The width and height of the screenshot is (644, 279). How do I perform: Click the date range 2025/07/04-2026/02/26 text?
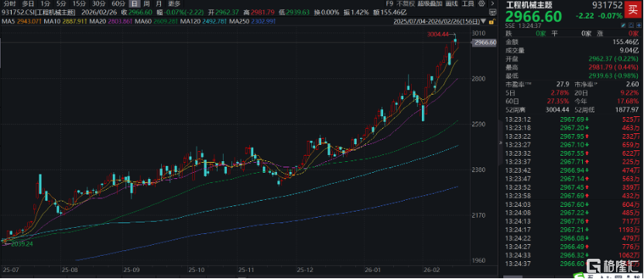437,22
